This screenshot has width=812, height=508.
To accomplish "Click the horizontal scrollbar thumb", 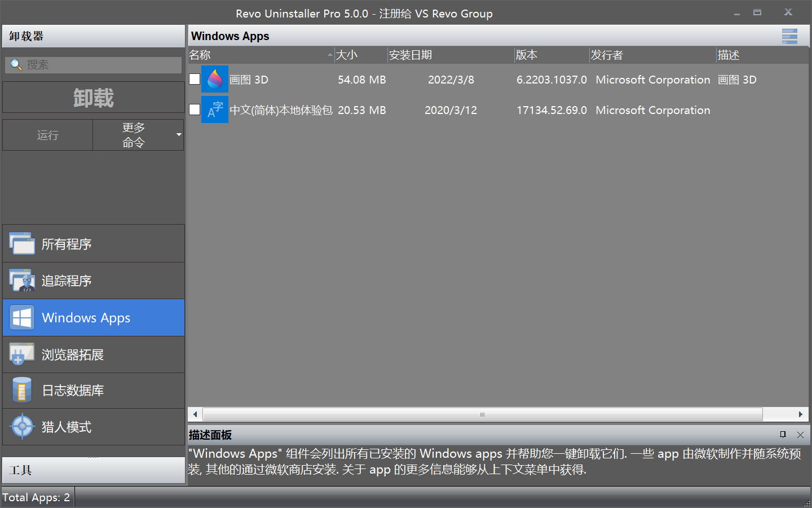I will [x=482, y=414].
